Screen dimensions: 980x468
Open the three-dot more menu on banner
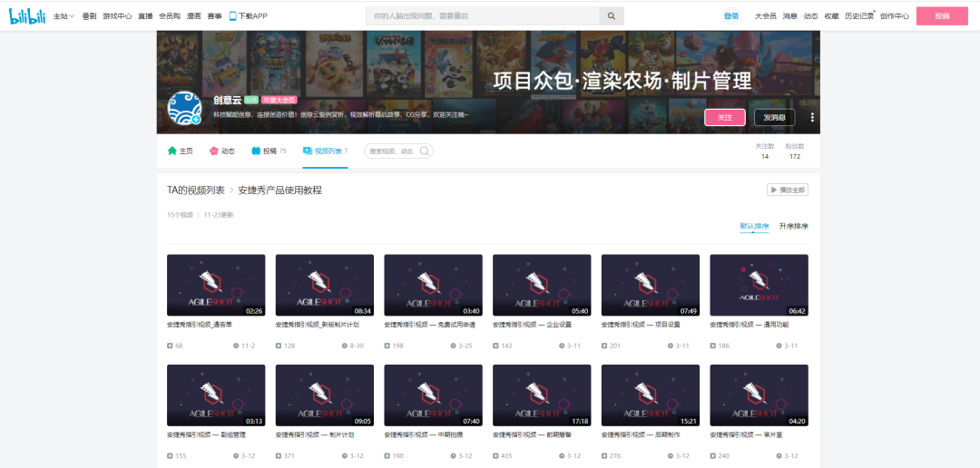(812, 117)
